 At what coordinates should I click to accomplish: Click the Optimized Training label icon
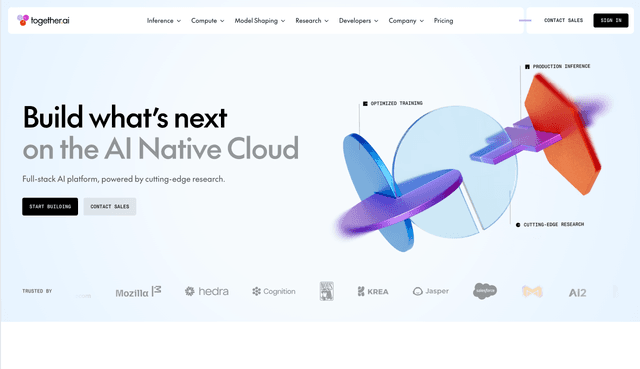[x=365, y=104]
